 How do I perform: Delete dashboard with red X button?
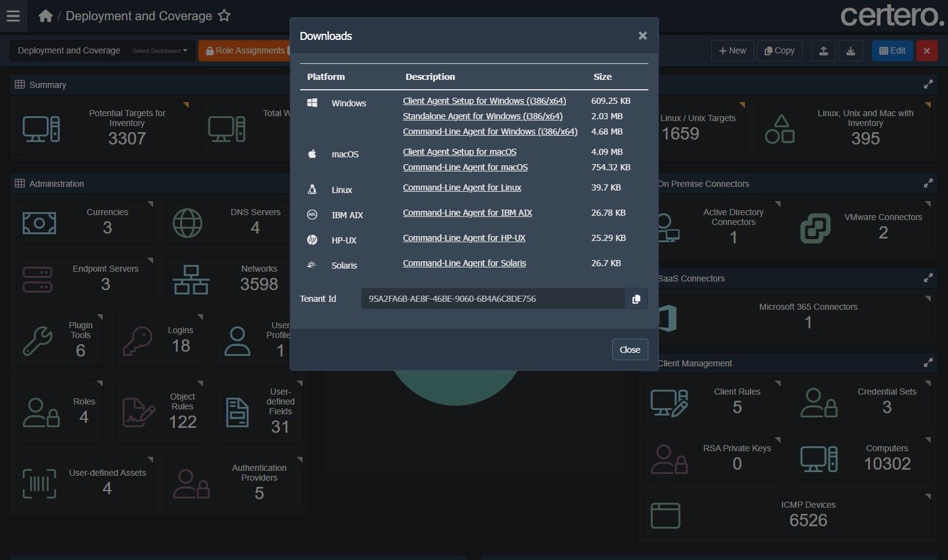point(926,51)
